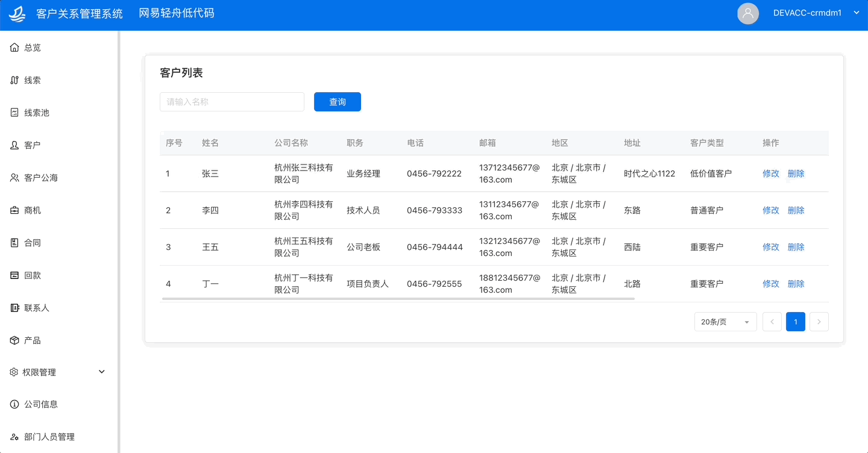Click the user avatar icon

click(748, 13)
